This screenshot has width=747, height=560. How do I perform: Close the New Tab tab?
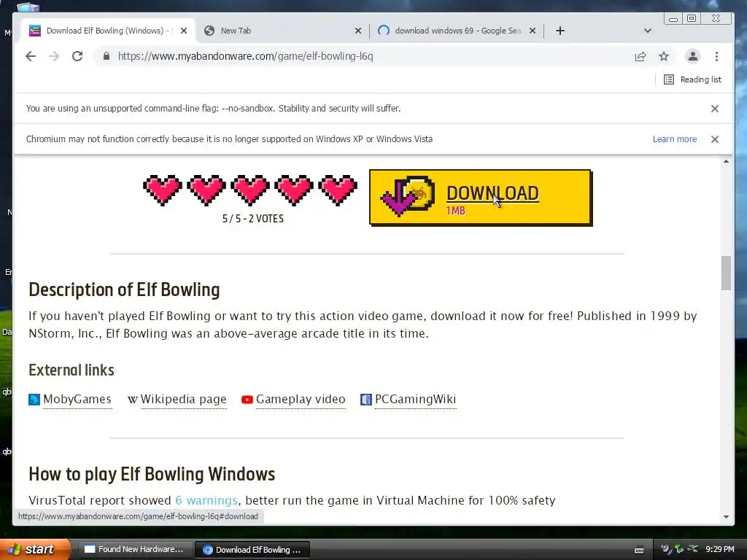[358, 31]
